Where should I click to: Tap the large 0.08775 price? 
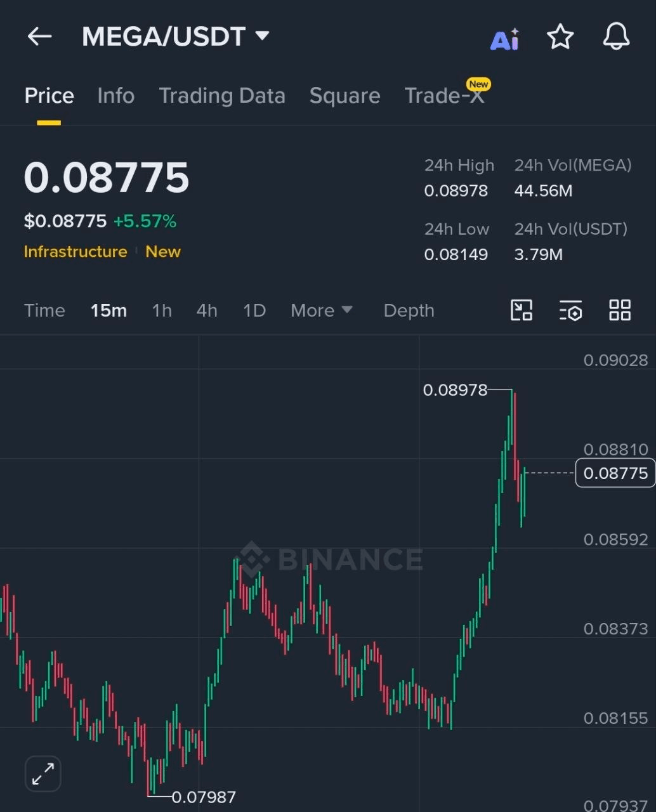pos(107,177)
